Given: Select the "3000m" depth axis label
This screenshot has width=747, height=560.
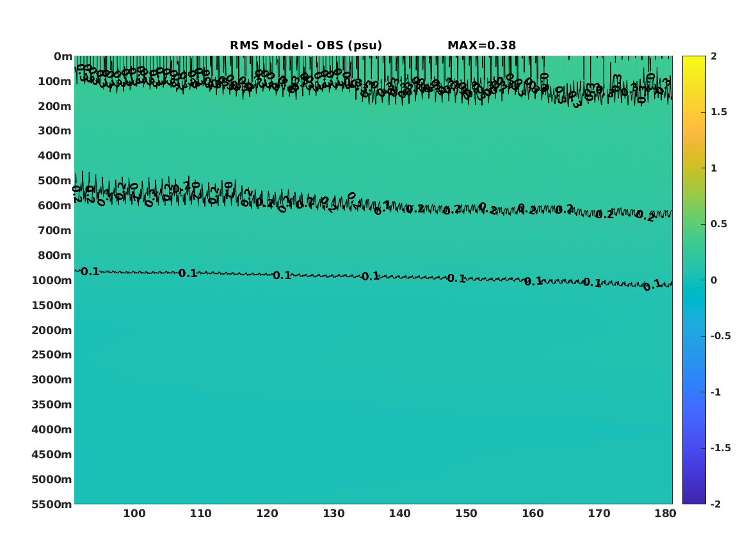Looking at the screenshot, I should coord(52,380).
